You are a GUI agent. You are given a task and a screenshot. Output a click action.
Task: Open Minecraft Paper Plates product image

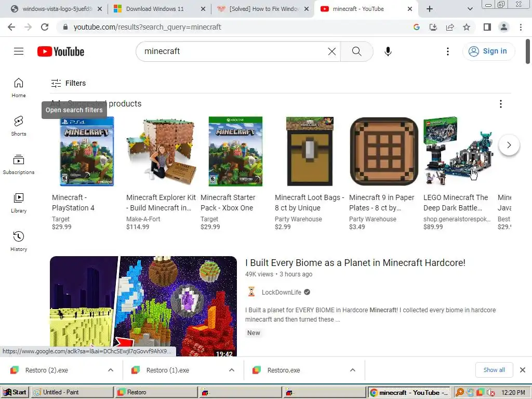pyautogui.click(x=384, y=151)
